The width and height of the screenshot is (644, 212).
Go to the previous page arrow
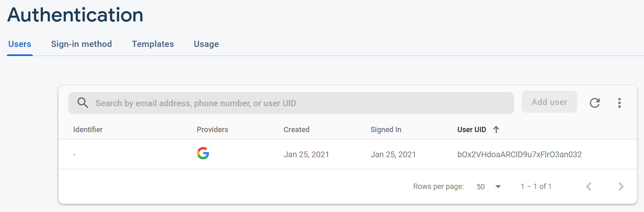click(589, 186)
